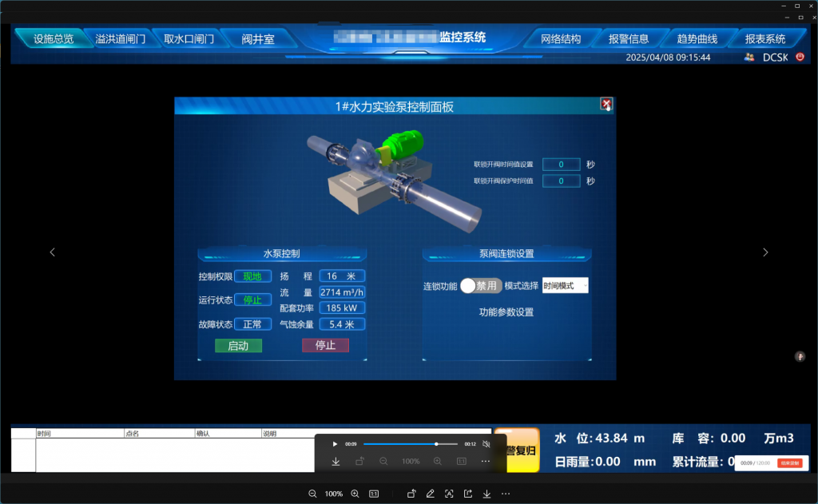This screenshot has width=818, height=504.
Task: Download the video from the floating player
Action: click(x=336, y=461)
